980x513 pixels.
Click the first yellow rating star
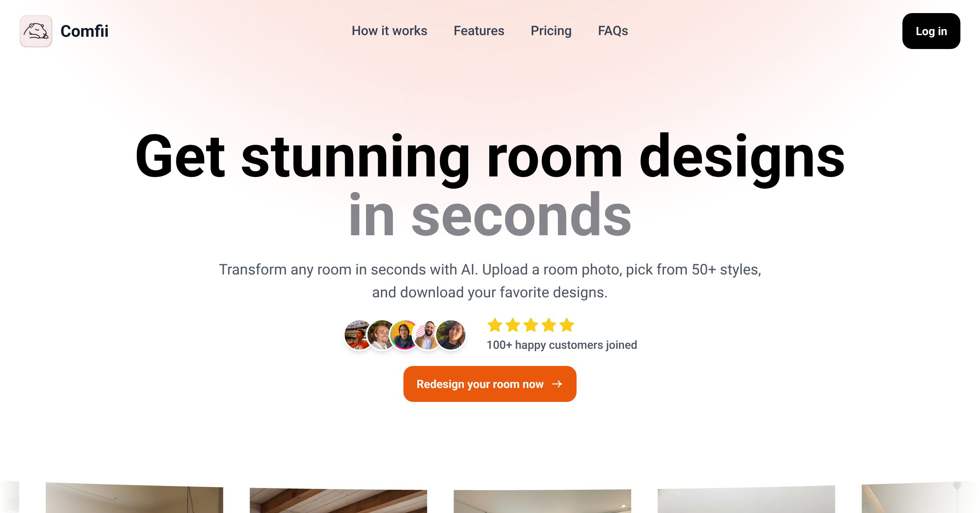point(494,325)
